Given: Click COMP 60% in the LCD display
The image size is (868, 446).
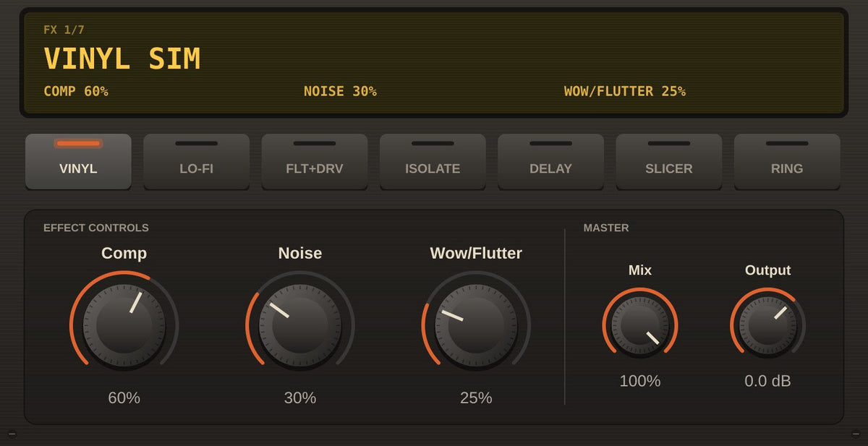Looking at the screenshot, I should 76,91.
